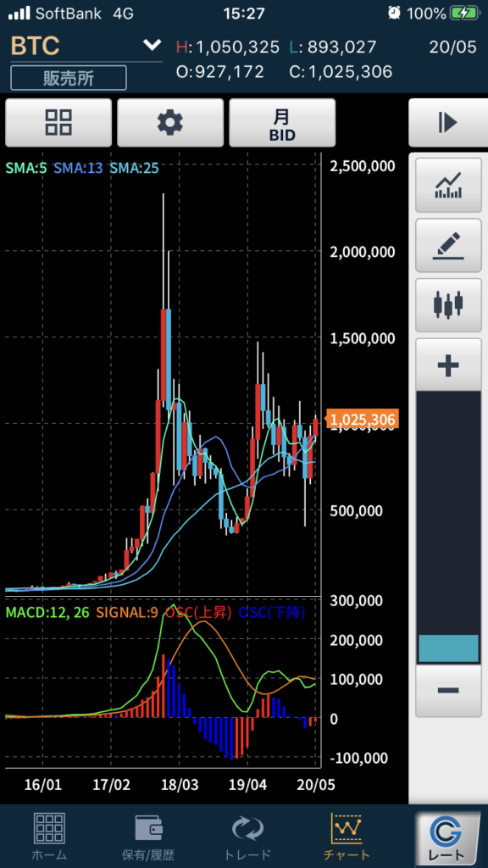Zoom out with the minus button

coord(448,690)
